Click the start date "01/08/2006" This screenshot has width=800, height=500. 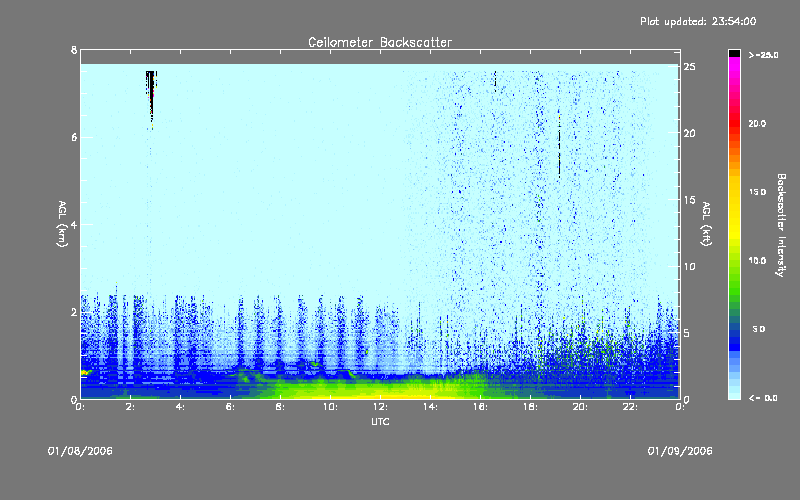(x=80, y=451)
